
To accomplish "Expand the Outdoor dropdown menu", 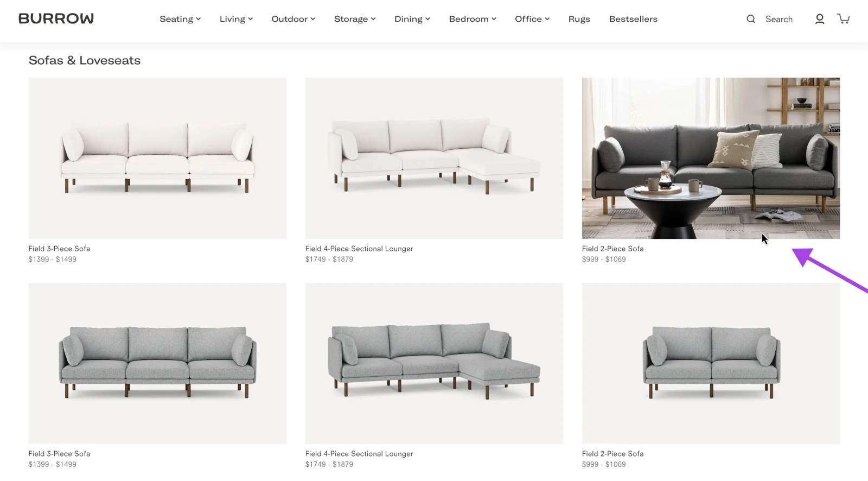I will tap(293, 19).
